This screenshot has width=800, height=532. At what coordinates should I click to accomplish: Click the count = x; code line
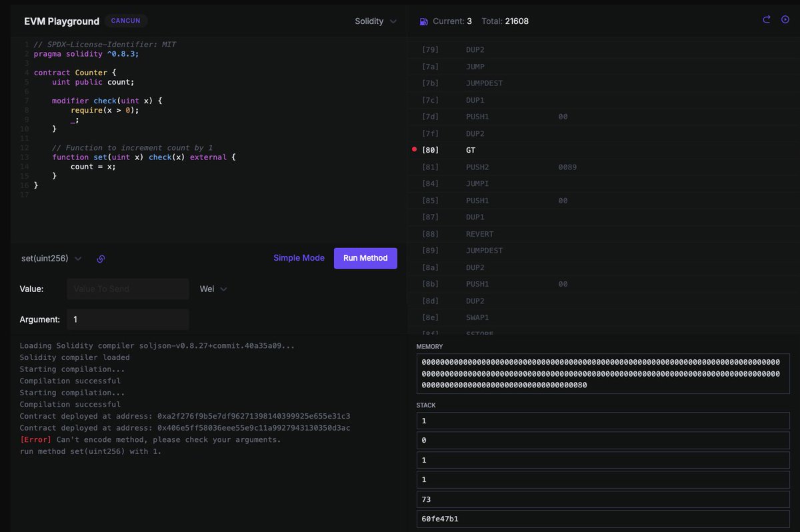click(93, 166)
